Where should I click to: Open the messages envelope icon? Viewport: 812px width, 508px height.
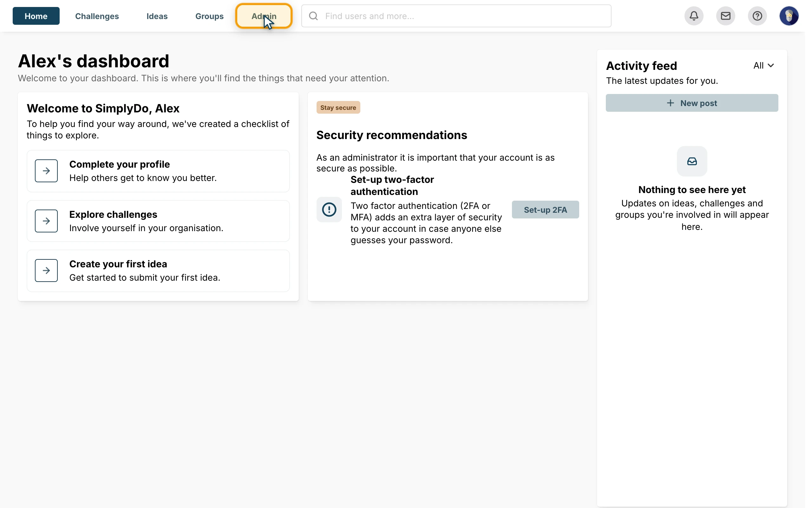point(725,16)
